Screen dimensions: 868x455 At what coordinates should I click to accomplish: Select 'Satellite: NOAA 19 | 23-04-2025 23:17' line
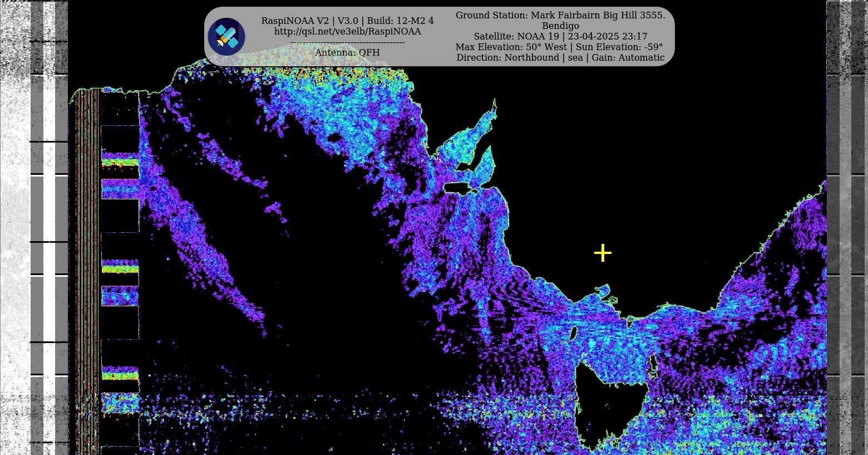[x=560, y=37]
